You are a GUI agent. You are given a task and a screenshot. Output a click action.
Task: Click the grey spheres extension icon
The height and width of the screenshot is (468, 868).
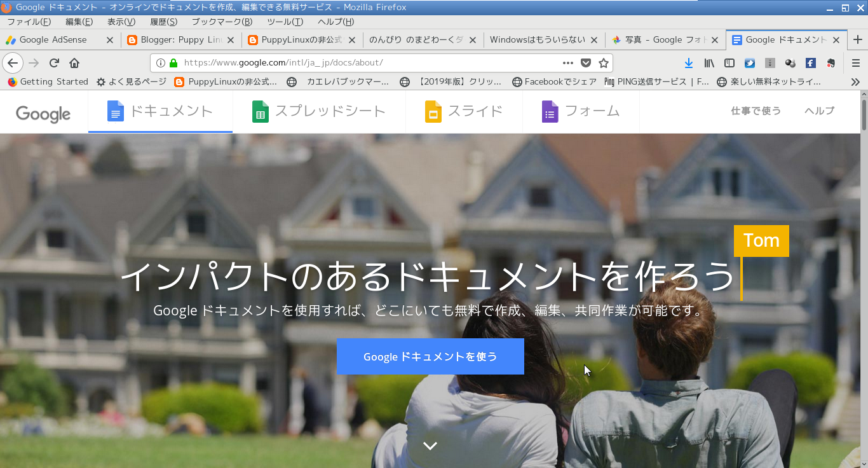pos(790,63)
